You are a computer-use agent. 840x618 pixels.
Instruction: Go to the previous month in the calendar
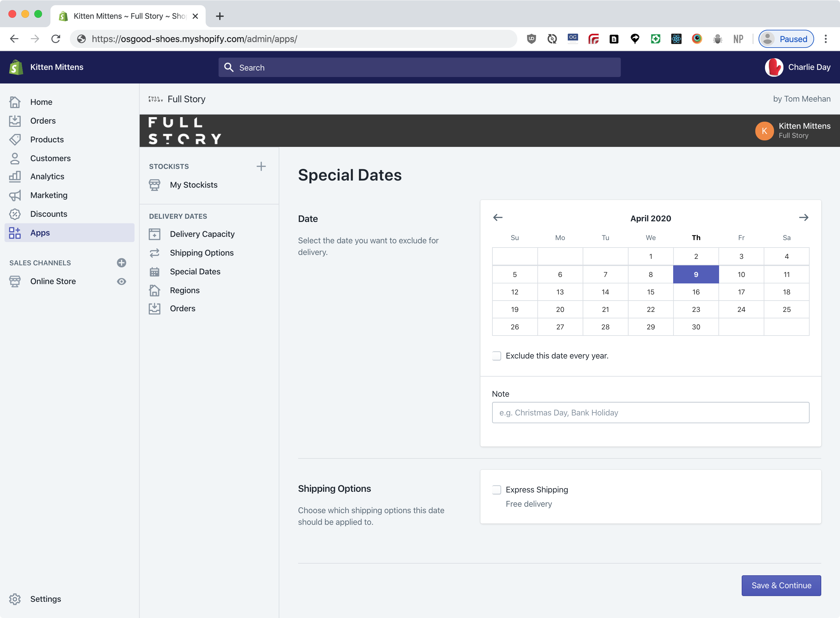pos(497,217)
